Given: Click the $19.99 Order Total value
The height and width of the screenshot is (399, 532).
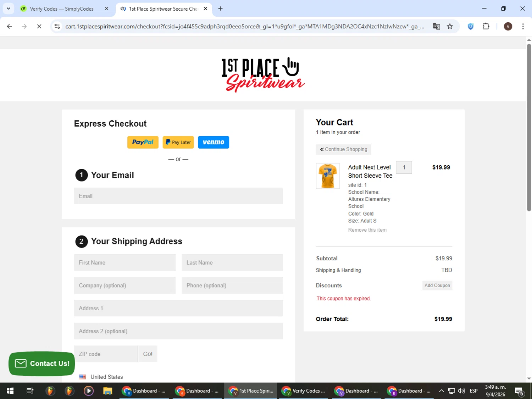Looking at the screenshot, I should tap(443, 319).
